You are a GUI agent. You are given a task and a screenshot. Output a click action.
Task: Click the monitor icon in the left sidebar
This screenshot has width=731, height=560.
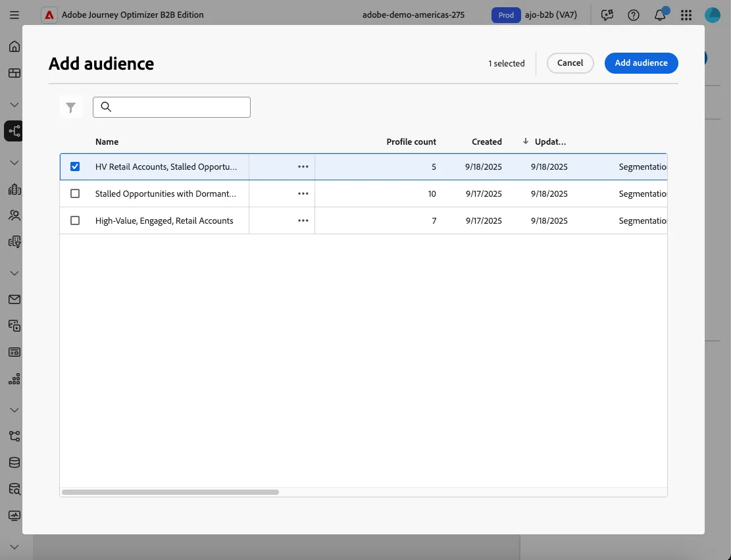[x=14, y=515]
